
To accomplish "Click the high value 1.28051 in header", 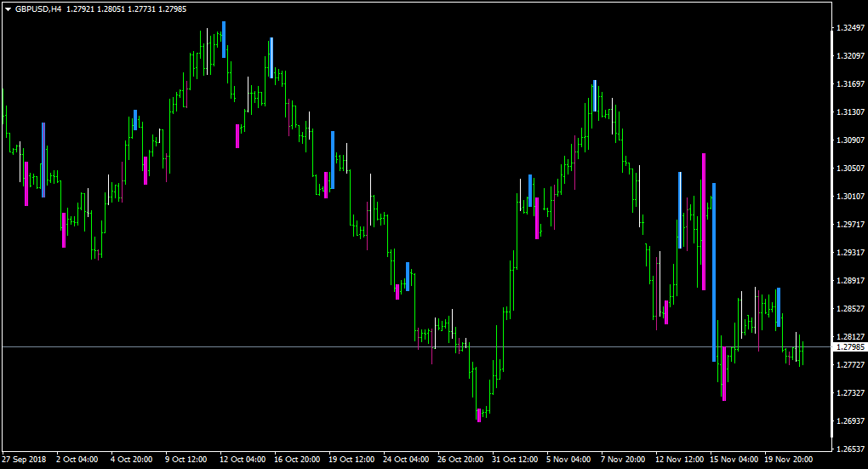I will click(x=111, y=9).
